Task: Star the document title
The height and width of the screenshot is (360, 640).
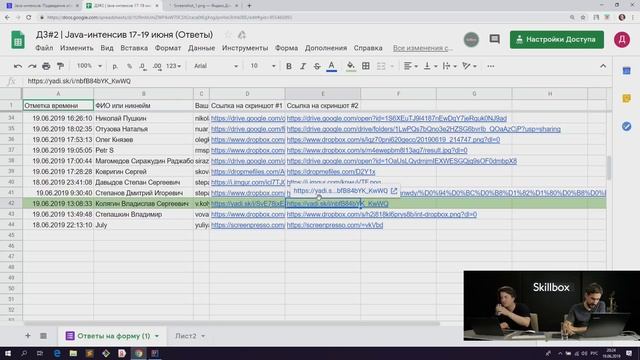Action: point(228,35)
